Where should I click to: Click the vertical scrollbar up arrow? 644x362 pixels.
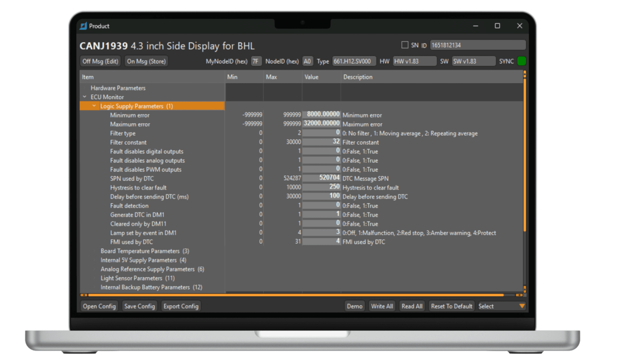524,74
